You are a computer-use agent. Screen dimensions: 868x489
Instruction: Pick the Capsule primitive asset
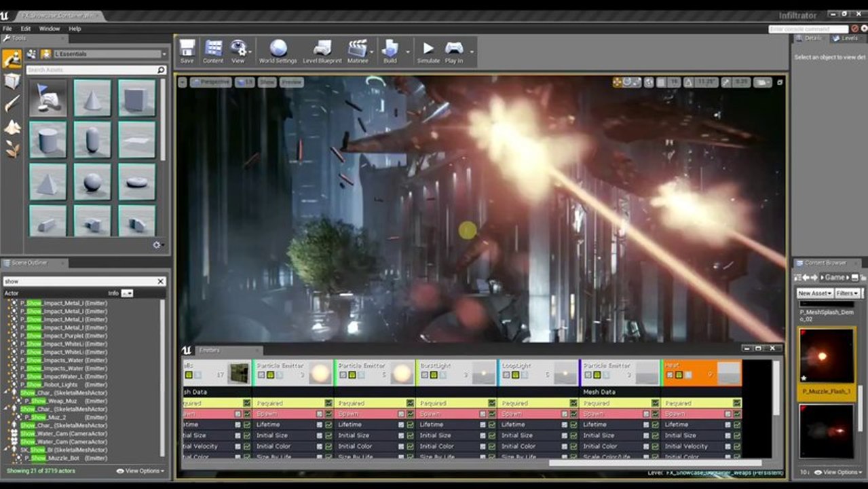click(92, 140)
